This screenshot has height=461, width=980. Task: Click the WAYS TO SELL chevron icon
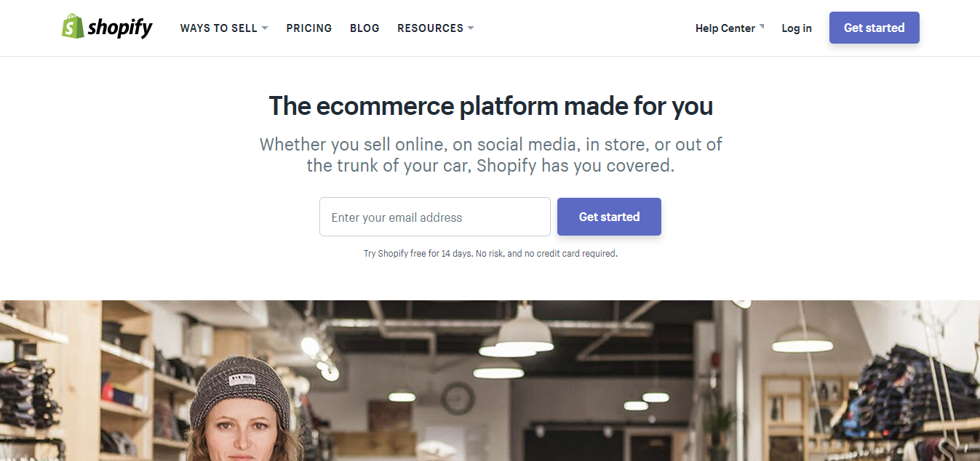265,28
